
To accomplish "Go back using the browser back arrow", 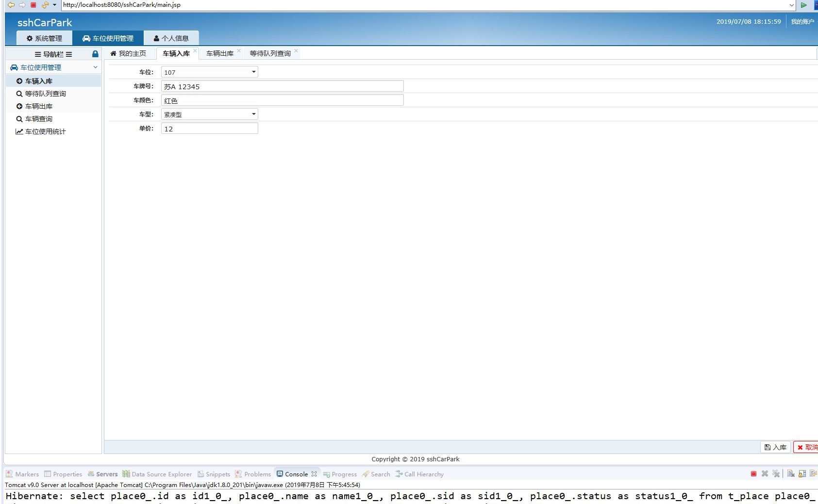I will (11, 5).
